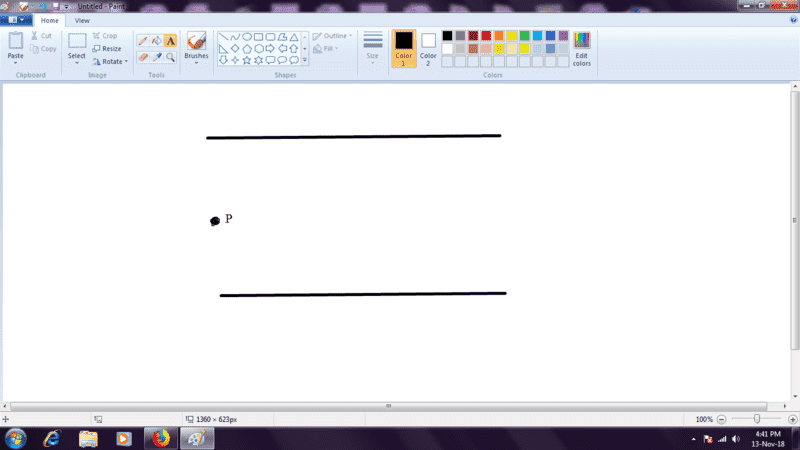Expand the Brushes dropdown
Image resolution: width=800 pixels, height=450 pixels.
[x=196, y=62]
